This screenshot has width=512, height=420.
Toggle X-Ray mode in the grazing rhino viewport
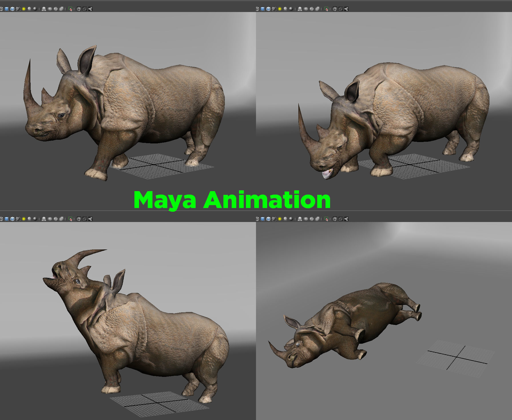pos(335,9)
